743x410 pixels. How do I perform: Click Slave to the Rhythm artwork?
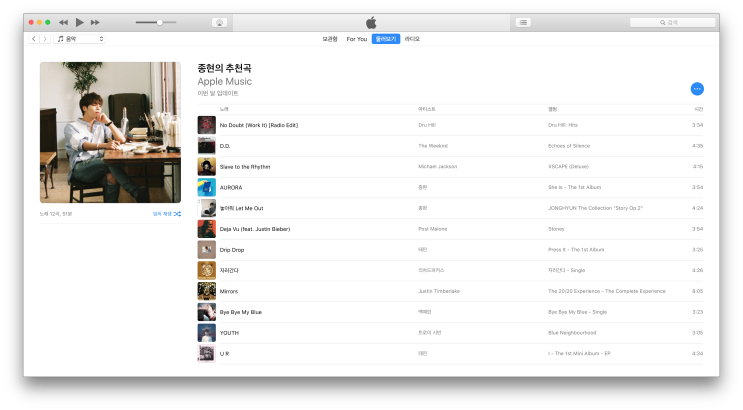point(207,167)
